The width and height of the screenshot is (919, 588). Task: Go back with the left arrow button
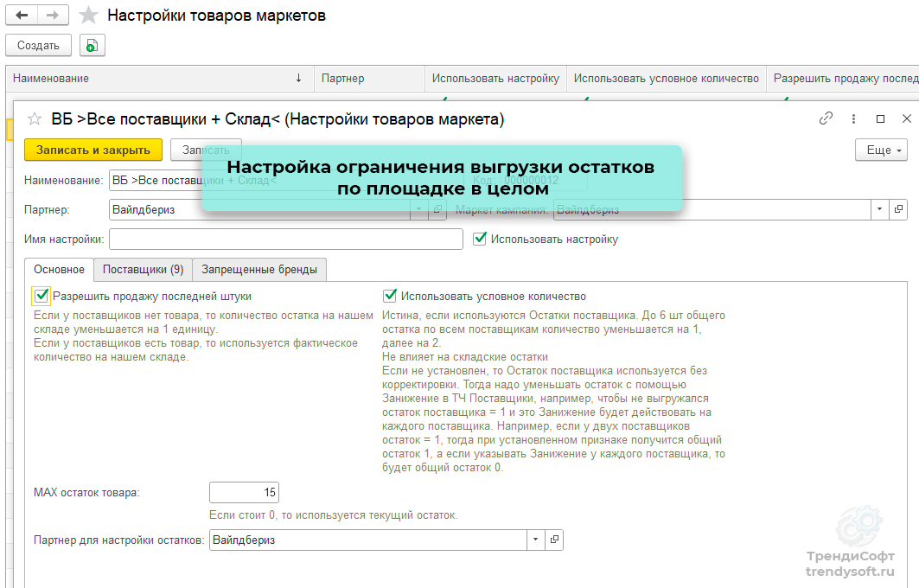(x=22, y=16)
